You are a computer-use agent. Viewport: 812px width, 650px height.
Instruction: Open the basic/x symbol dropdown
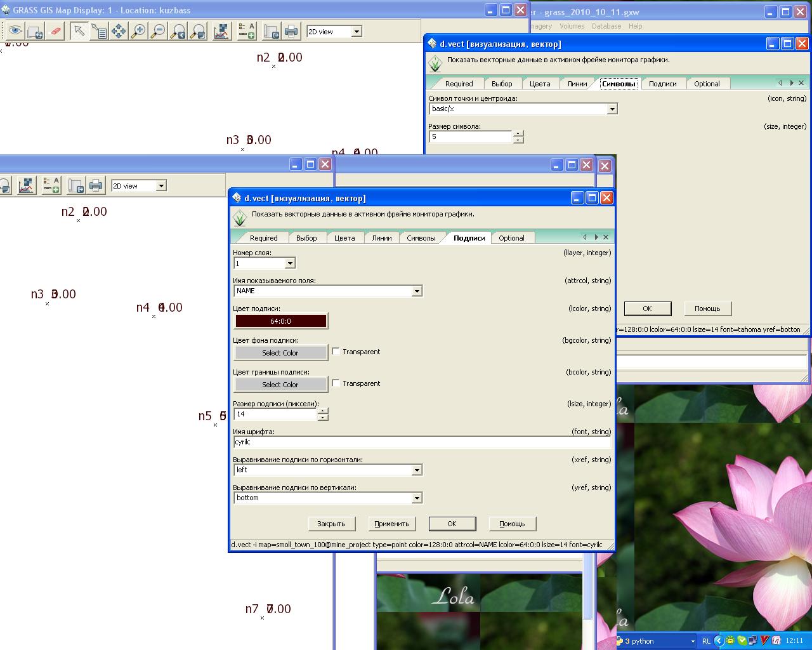pyautogui.click(x=612, y=109)
